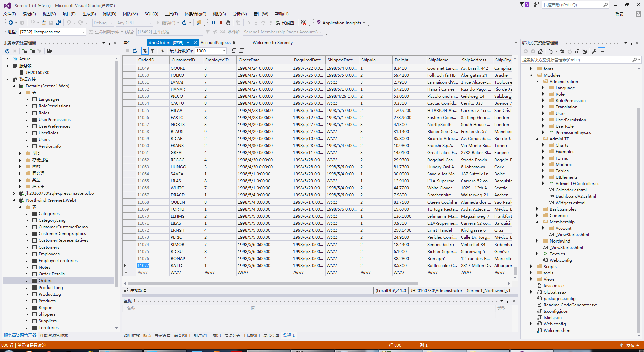Screen dimensions: 644x352
Task: Collapse the Administration folder in Solution Explorer
Action: pyautogui.click(x=537, y=82)
